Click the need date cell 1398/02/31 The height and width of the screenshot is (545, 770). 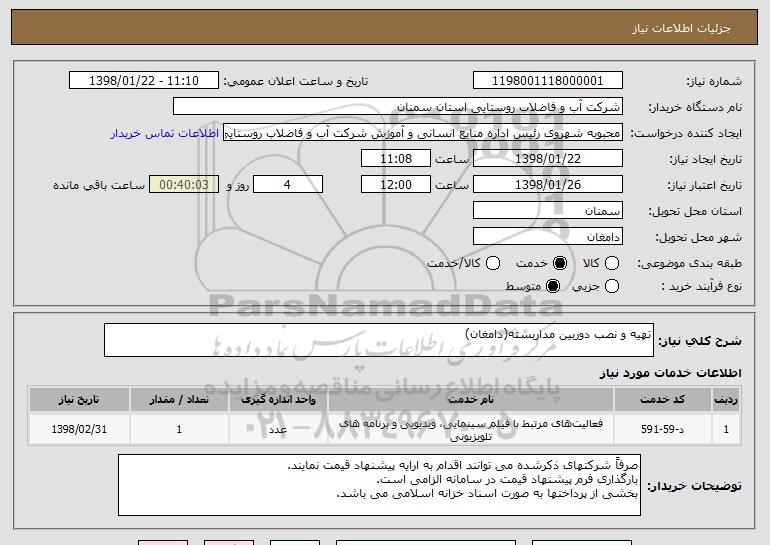click(x=79, y=429)
